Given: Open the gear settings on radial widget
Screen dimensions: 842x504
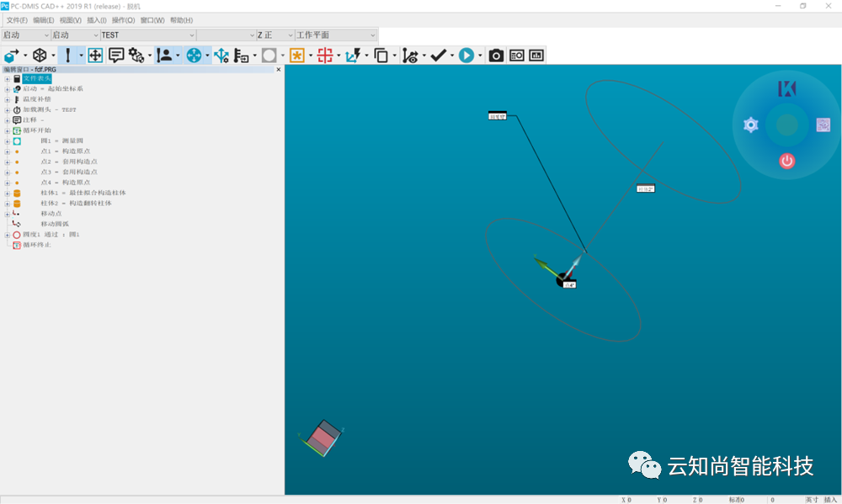Looking at the screenshot, I should click(x=751, y=125).
